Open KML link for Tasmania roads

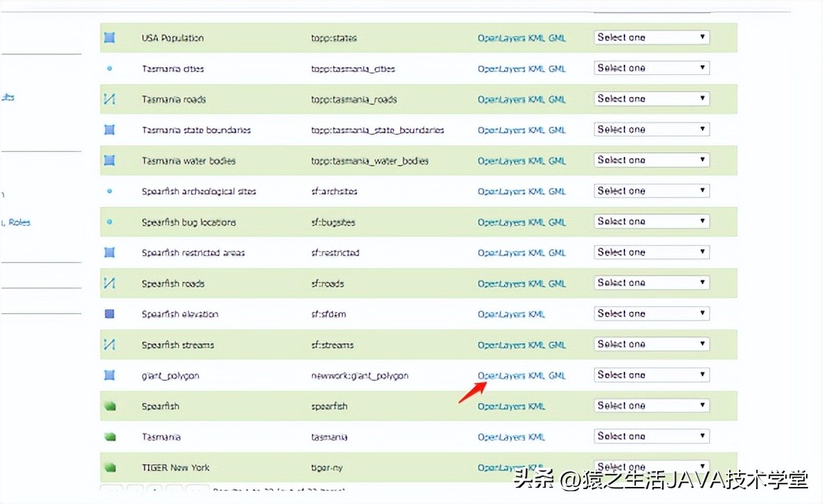[536, 99]
